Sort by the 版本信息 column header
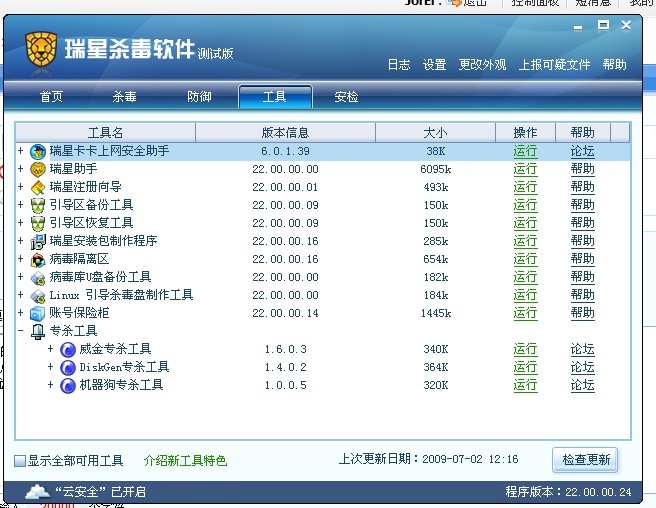The width and height of the screenshot is (656, 508). [285, 133]
